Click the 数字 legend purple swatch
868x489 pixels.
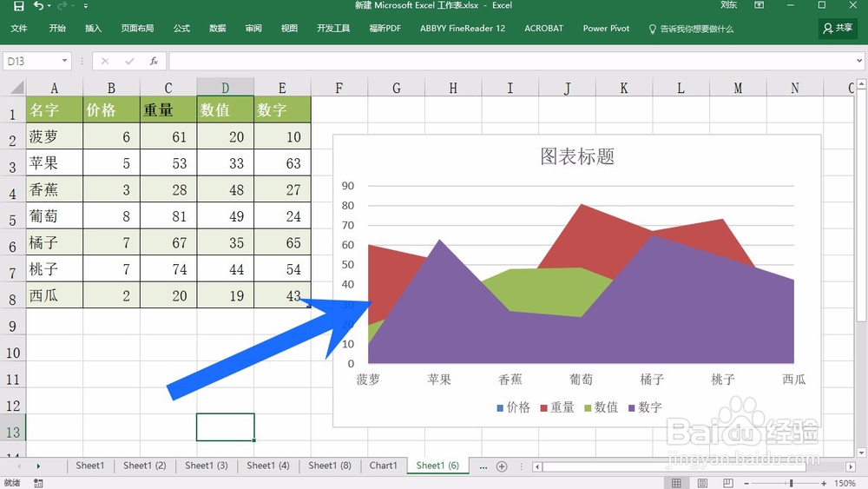click(632, 408)
